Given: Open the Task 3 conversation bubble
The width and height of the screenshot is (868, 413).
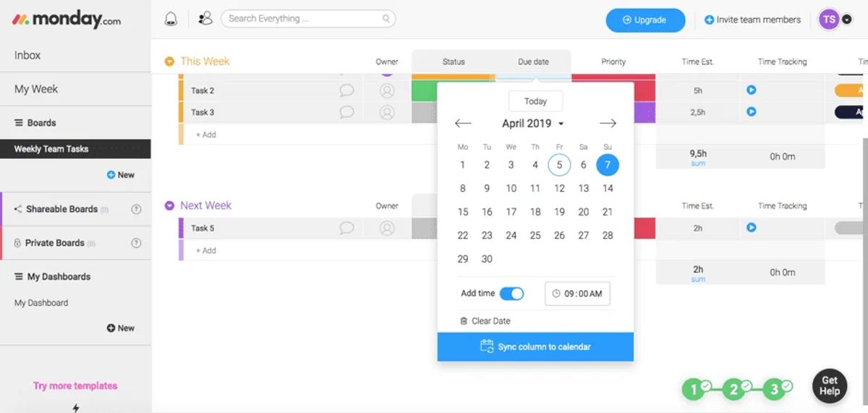Looking at the screenshot, I should click(x=346, y=112).
